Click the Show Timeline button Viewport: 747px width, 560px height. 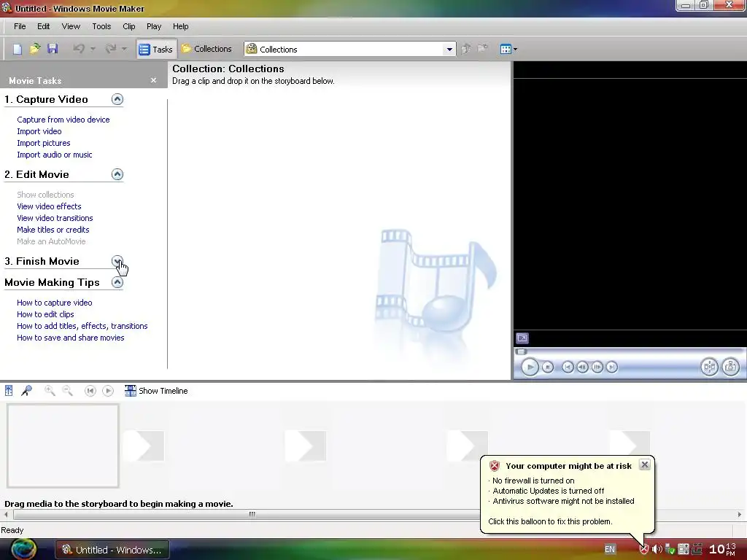(x=156, y=391)
